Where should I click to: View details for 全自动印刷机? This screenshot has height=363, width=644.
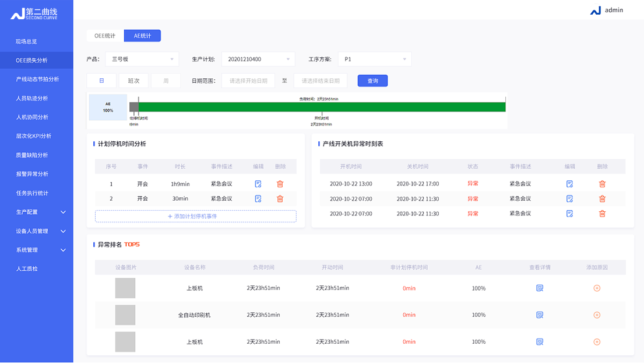pyautogui.click(x=540, y=315)
